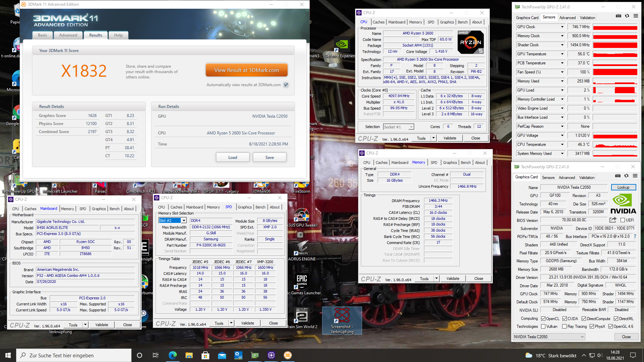Launch Microsoft Edge from the taskbar
Screen dimensions: 644x362
coord(172,355)
